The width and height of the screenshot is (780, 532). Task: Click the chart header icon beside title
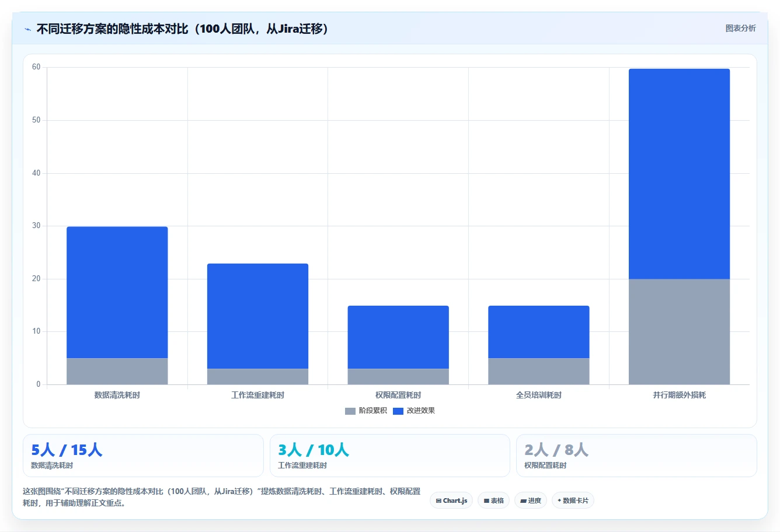[27, 29]
